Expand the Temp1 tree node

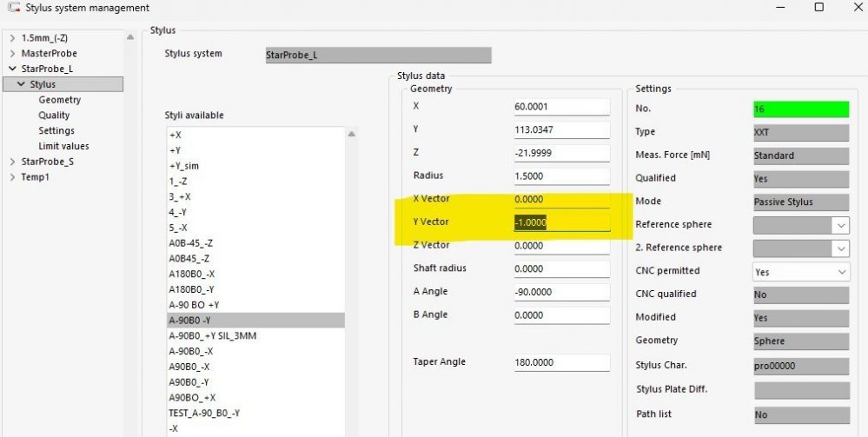(x=11, y=177)
